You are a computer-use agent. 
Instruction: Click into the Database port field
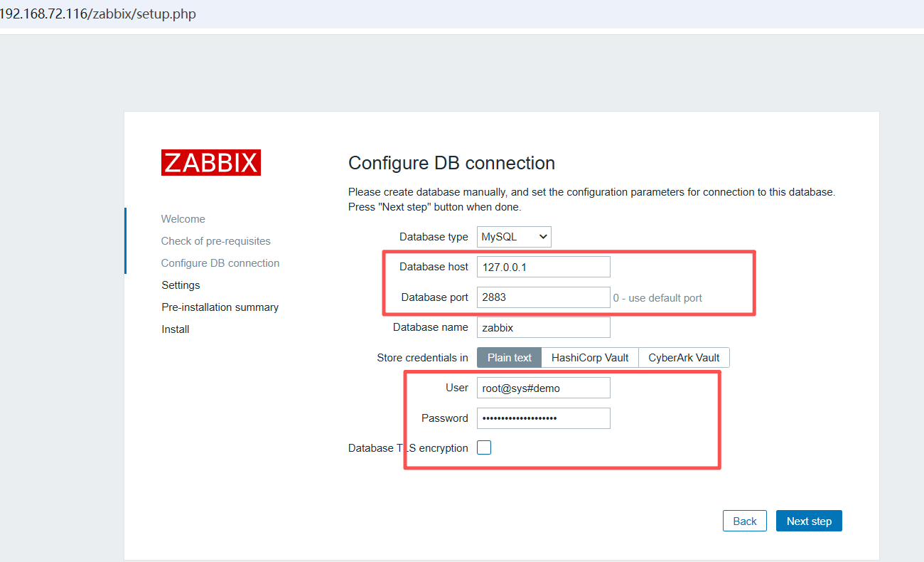point(543,297)
